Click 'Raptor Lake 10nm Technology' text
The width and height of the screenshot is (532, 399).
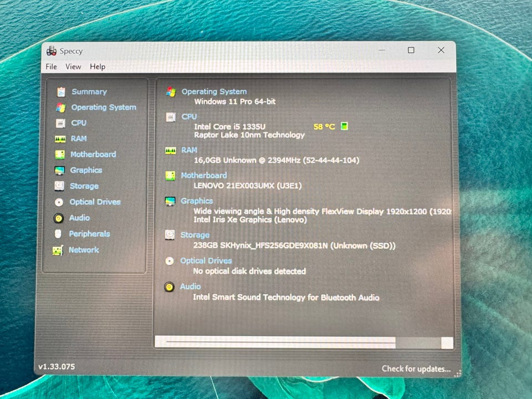click(249, 135)
